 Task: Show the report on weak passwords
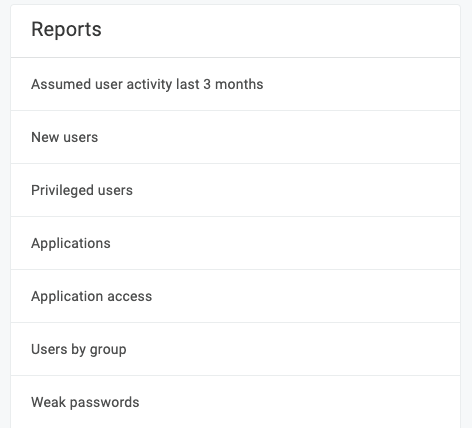[235, 402]
